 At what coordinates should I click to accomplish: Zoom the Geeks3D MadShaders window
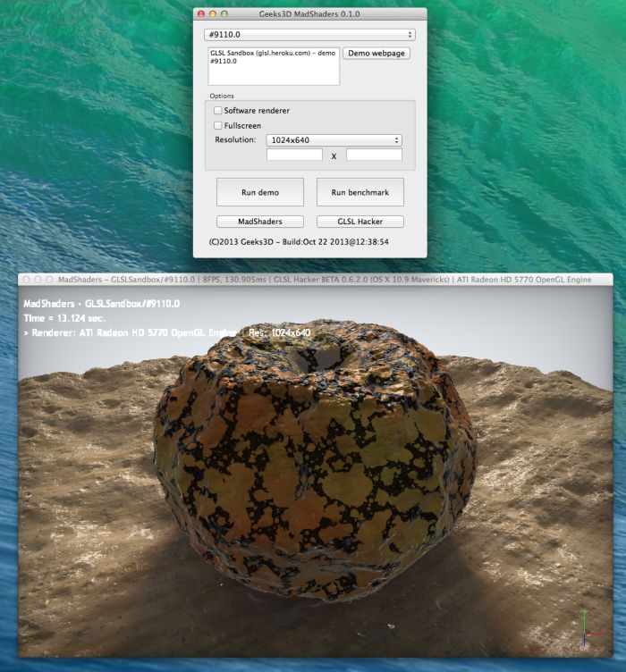tap(224, 14)
